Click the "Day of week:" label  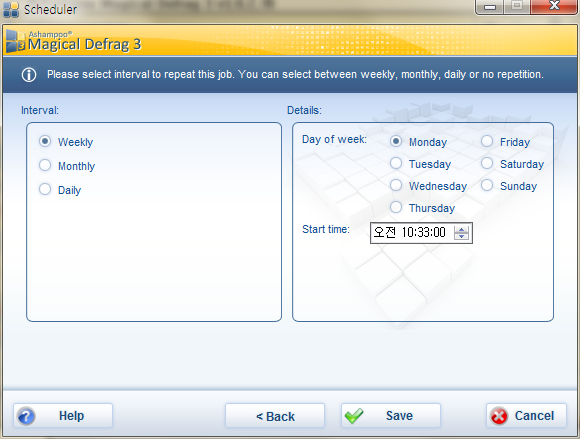pos(334,139)
